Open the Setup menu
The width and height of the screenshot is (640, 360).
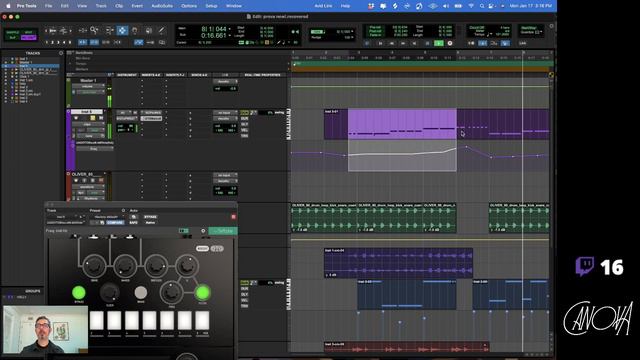(x=211, y=6)
